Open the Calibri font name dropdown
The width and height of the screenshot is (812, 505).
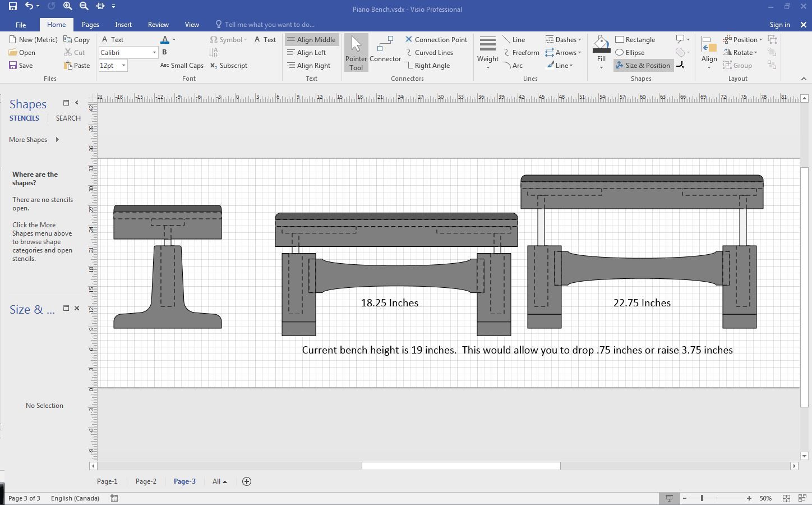pos(154,53)
